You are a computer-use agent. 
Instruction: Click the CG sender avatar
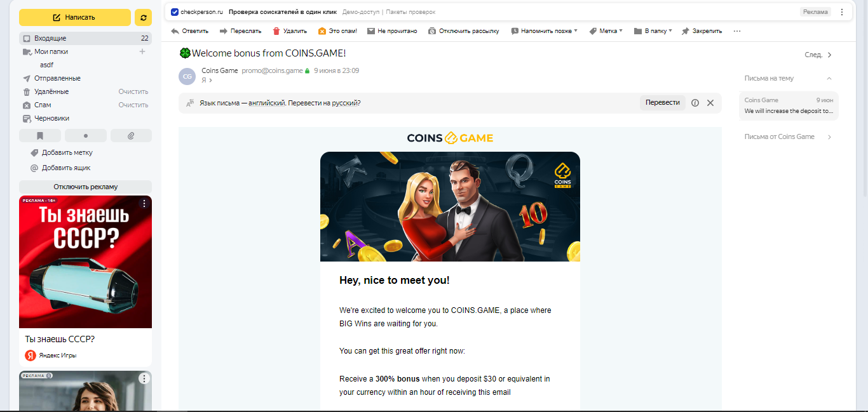click(x=187, y=76)
